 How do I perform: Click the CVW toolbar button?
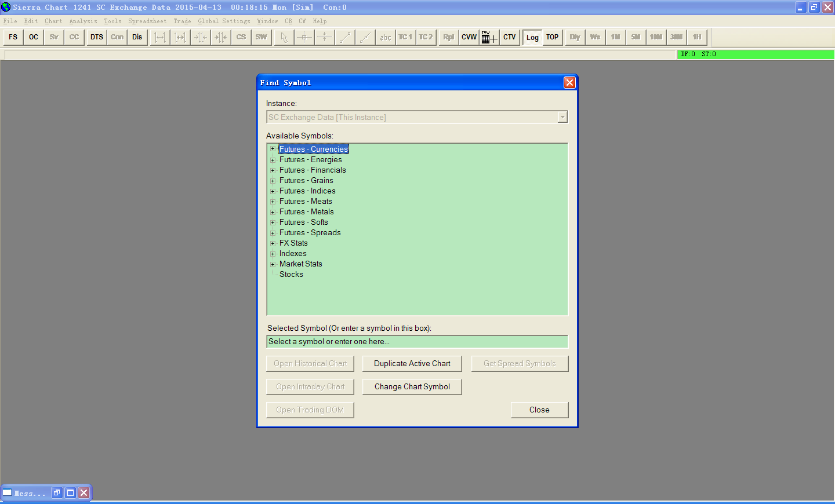click(469, 37)
